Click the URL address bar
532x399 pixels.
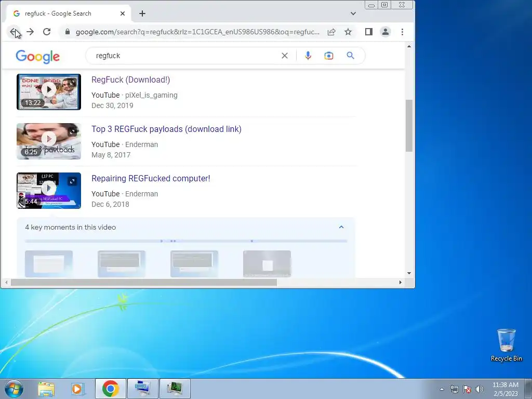tap(197, 32)
